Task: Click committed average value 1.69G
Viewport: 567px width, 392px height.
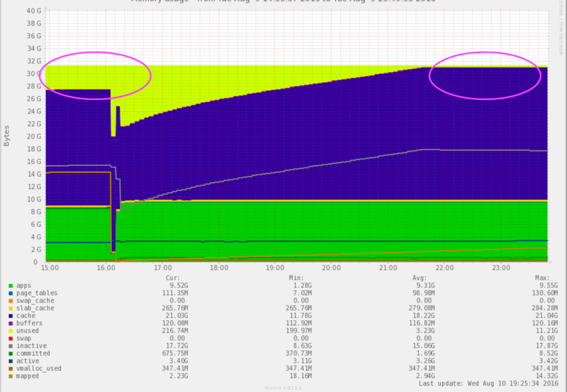Action: pyautogui.click(x=425, y=354)
